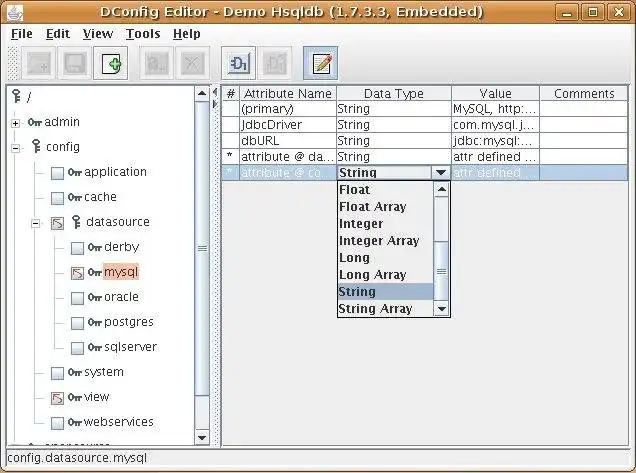636x473 pixels.
Task: Toggle the checkbox for postgres node
Action: tap(77, 323)
